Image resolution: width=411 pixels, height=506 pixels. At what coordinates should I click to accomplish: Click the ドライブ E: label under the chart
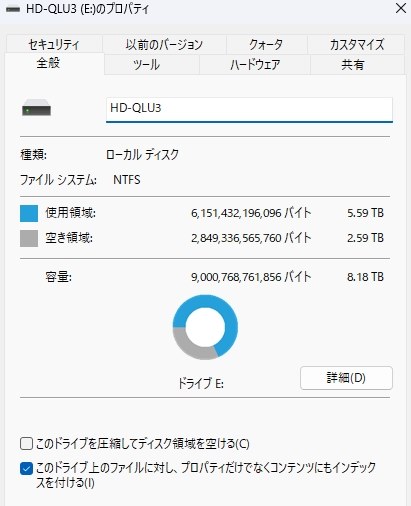pyautogui.click(x=201, y=384)
